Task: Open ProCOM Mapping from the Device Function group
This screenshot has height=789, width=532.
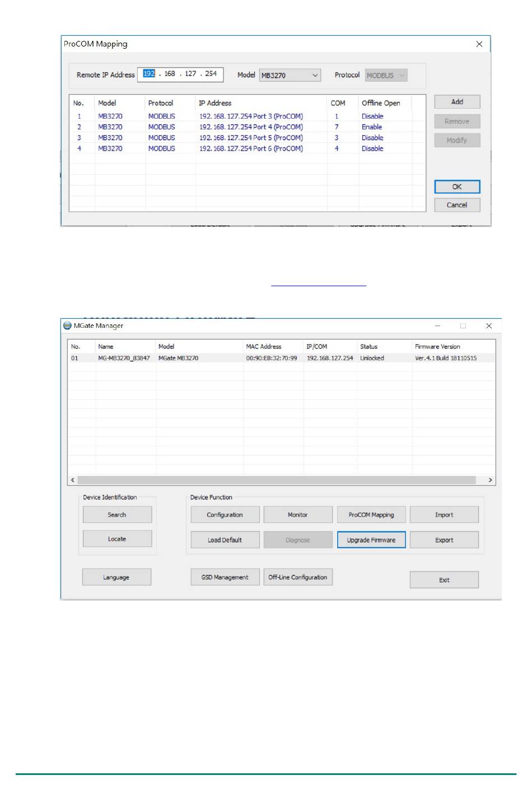Action: (x=371, y=514)
